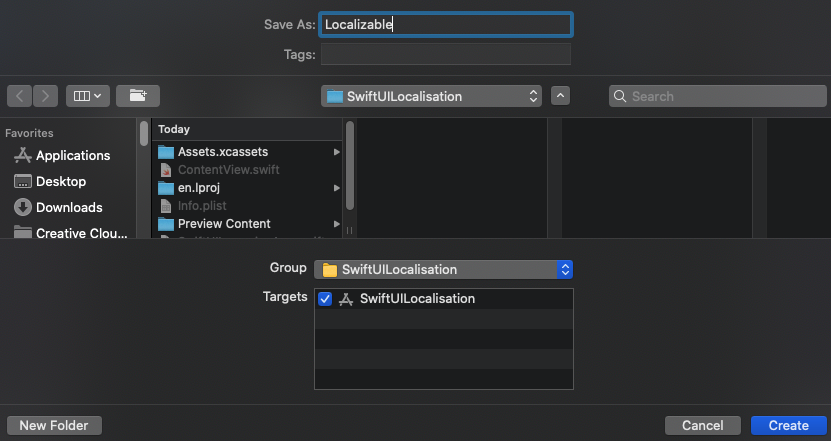Click the New Folder button
This screenshot has height=441, width=831.
54,425
